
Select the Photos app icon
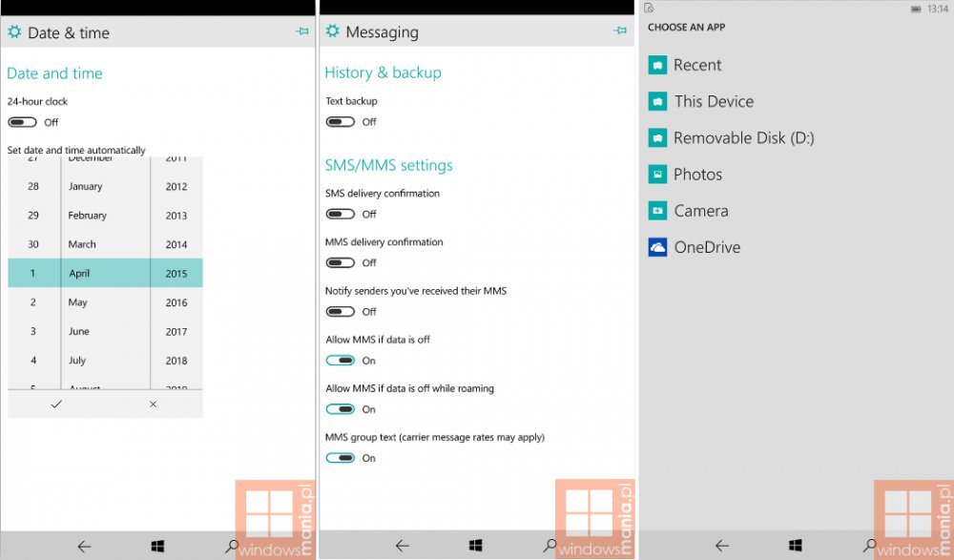[658, 174]
